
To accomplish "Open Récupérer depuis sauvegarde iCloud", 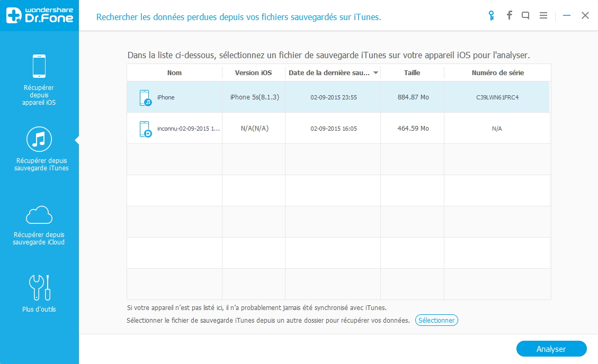I will (x=39, y=225).
